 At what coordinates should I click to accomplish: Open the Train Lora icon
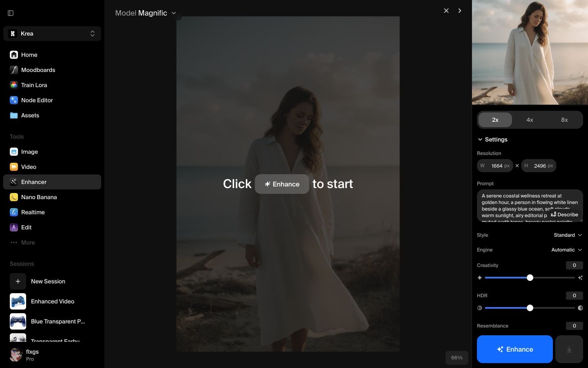(14, 85)
